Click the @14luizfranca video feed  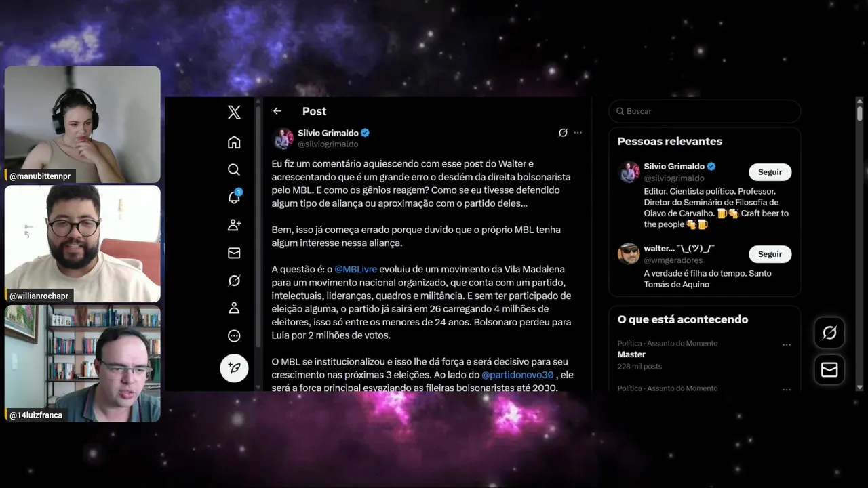[x=83, y=363]
